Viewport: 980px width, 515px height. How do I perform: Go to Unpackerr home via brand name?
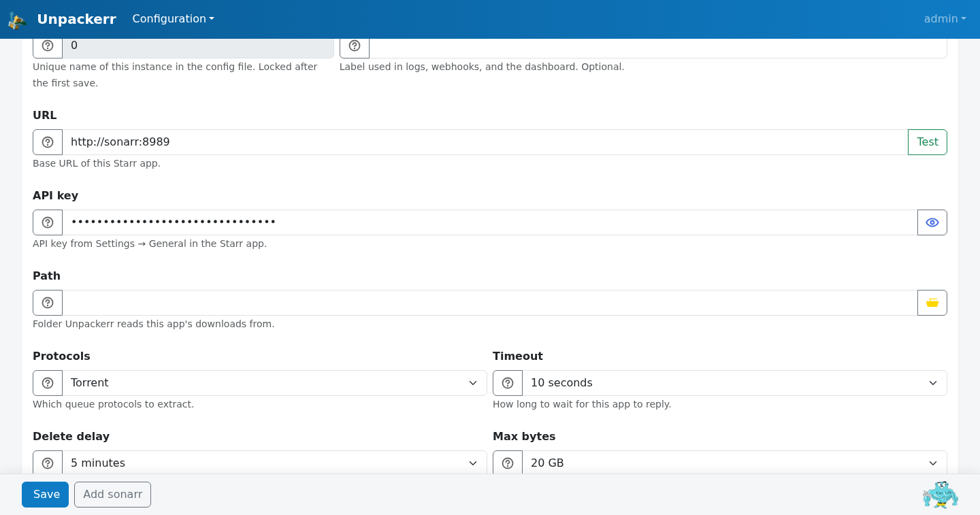tap(76, 19)
